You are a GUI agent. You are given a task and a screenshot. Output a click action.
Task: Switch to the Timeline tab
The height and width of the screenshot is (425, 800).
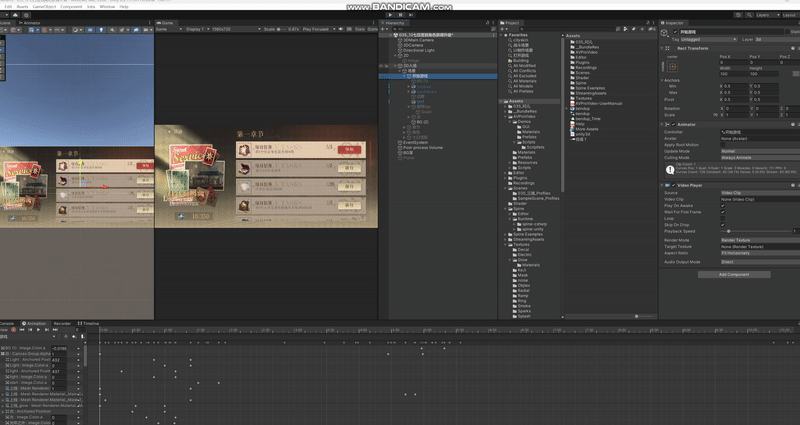pyautogui.click(x=88, y=323)
